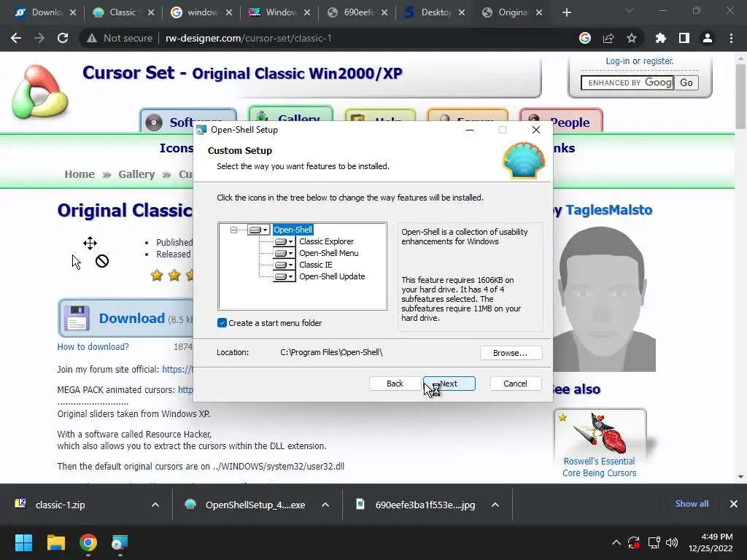The width and height of the screenshot is (747, 560).
Task: Open How to download? link
Action: 93,346
